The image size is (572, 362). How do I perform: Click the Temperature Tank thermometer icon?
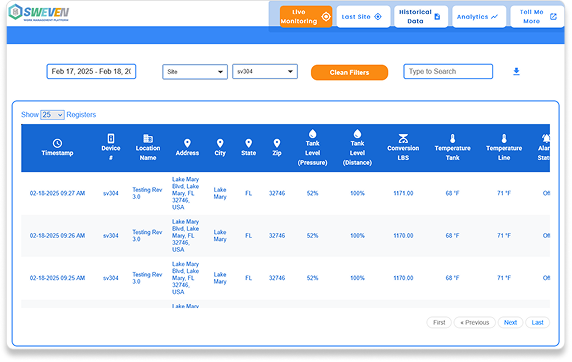click(452, 138)
